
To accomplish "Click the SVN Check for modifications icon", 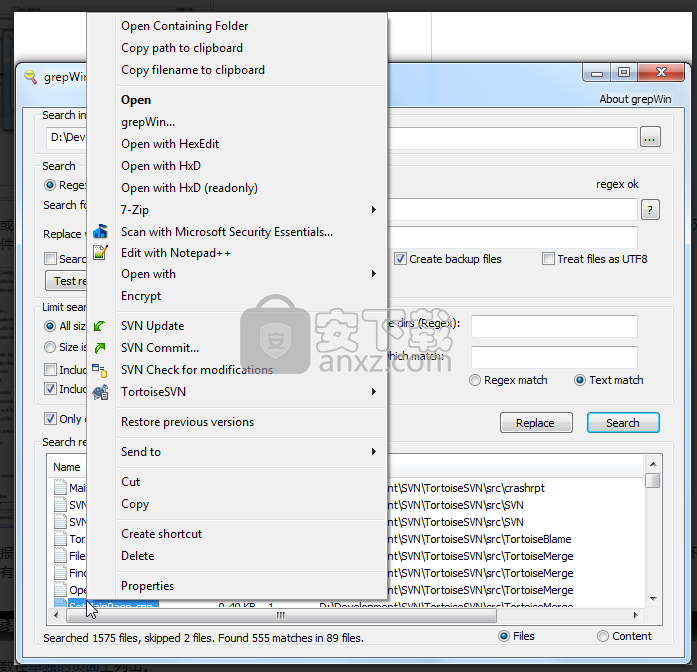I will pyautogui.click(x=100, y=370).
